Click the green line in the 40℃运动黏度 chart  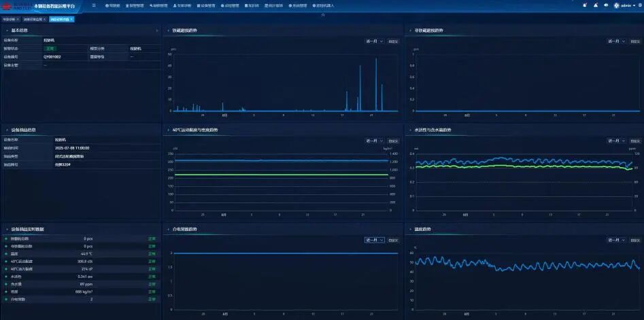272,175
